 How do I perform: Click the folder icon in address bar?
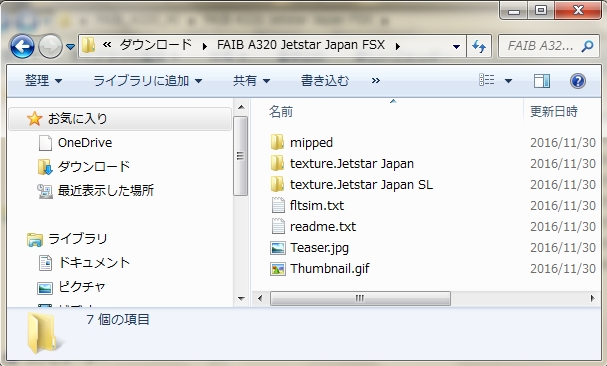tap(89, 45)
